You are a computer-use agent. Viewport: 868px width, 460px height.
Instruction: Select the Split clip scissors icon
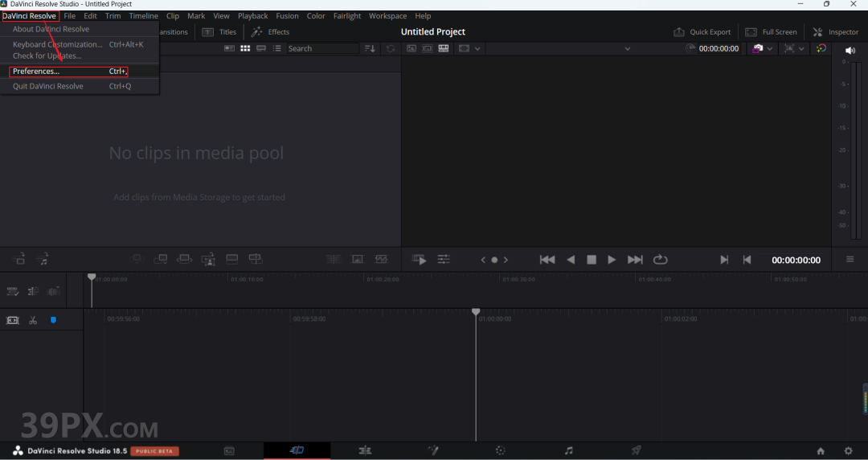click(33, 320)
